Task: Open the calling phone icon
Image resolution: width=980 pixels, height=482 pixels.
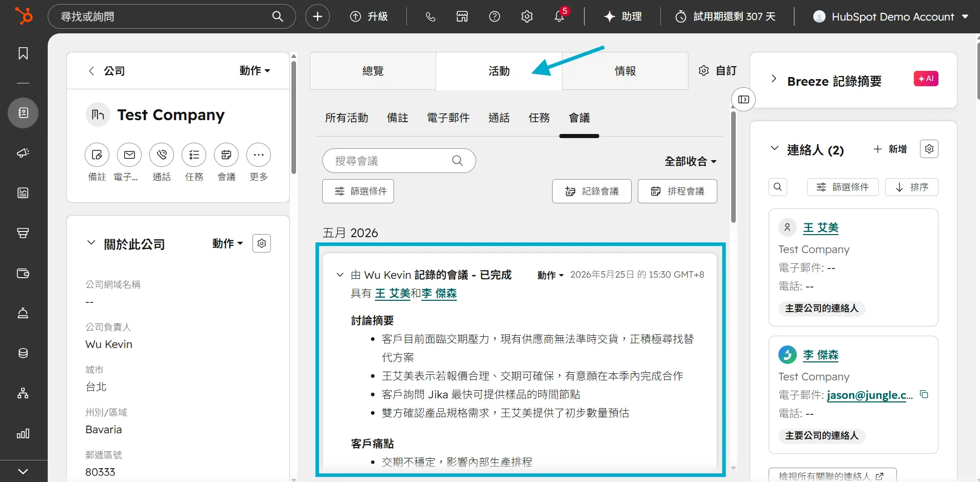Action: (430, 16)
